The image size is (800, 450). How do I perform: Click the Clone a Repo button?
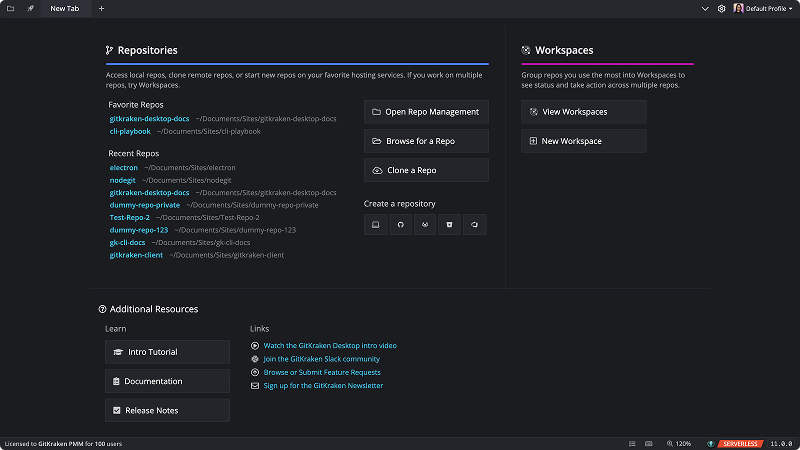point(426,170)
